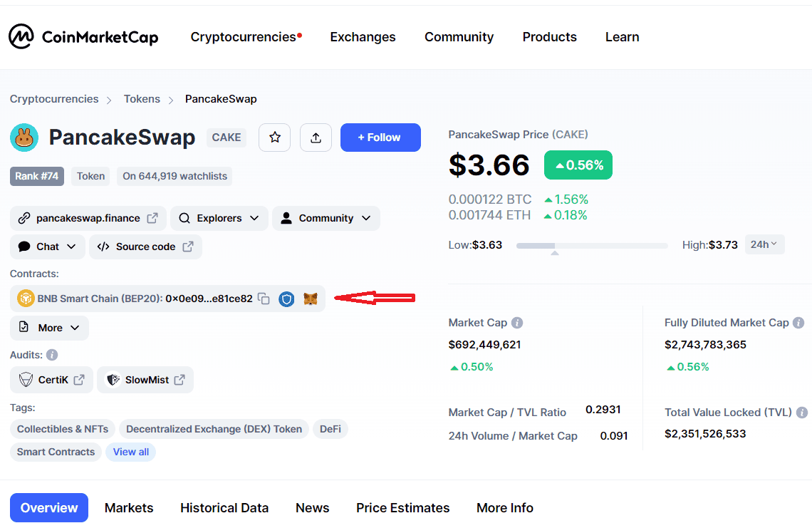The width and height of the screenshot is (812, 523).
Task: Click the PancakeSwap bunny logo
Action: [x=24, y=138]
